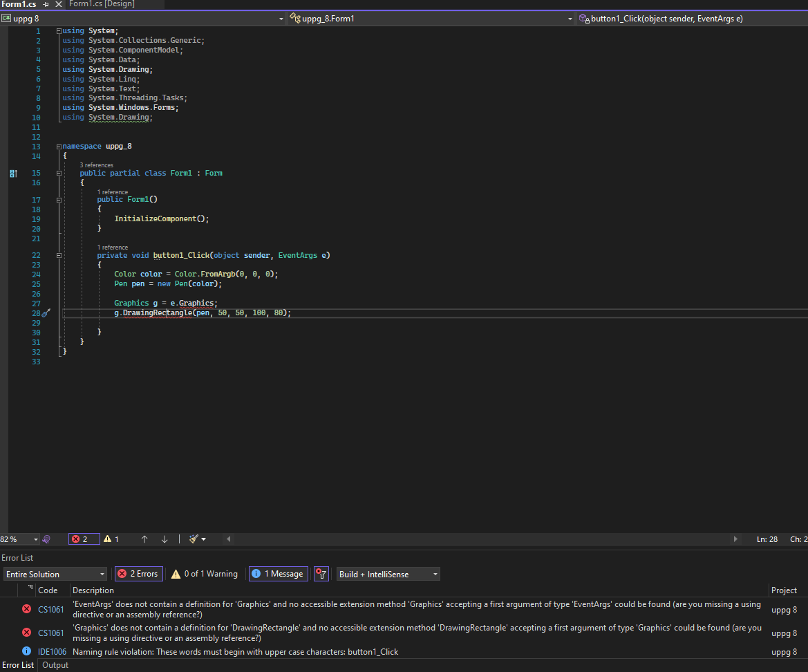Open the health indicator icon next to zoom
The width and height of the screenshot is (808, 672).
click(x=46, y=539)
